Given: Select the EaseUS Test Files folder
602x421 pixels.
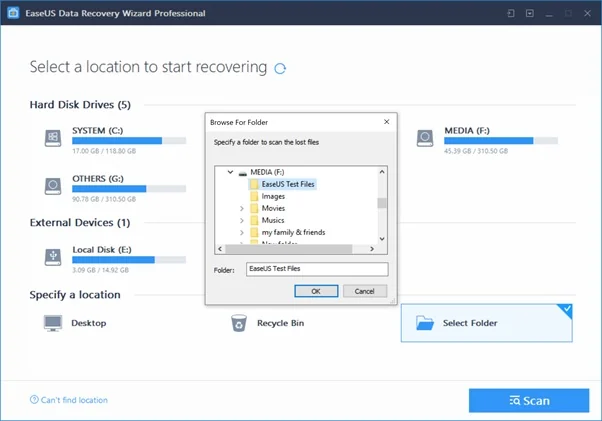Looking at the screenshot, I should tap(286, 184).
